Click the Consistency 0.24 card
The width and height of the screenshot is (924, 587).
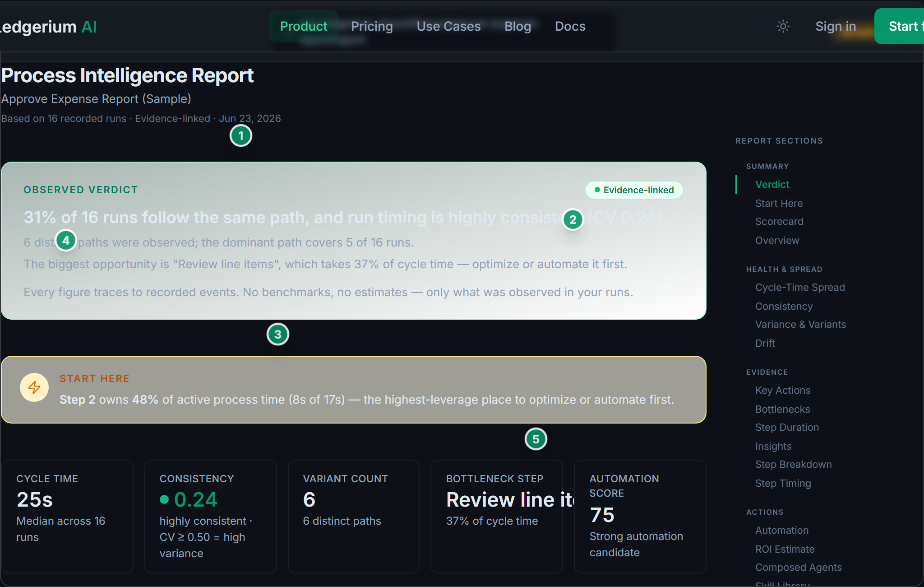[x=211, y=517]
